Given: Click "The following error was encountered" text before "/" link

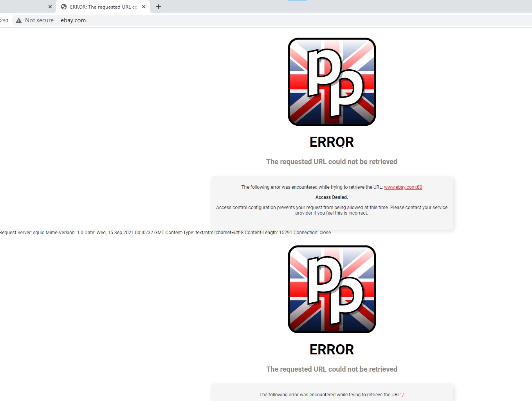Looking at the screenshot, I should click(x=330, y=395).
